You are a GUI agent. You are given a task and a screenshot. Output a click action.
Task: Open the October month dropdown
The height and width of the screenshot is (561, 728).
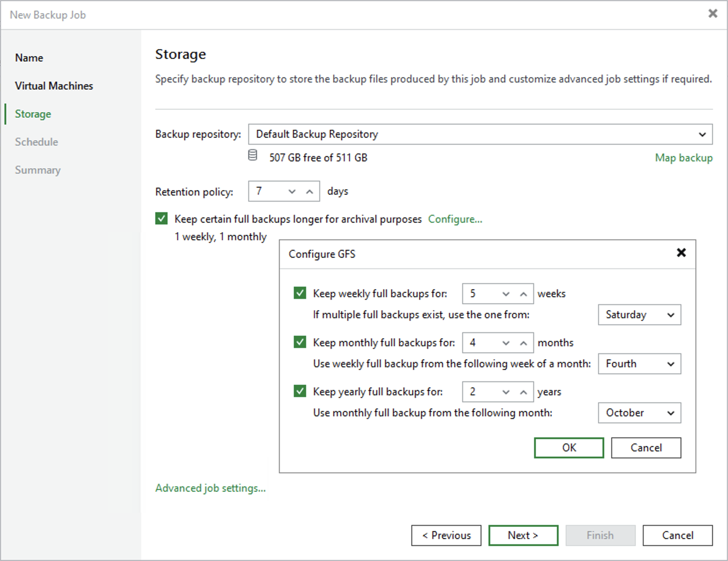[x=639, y=413]
